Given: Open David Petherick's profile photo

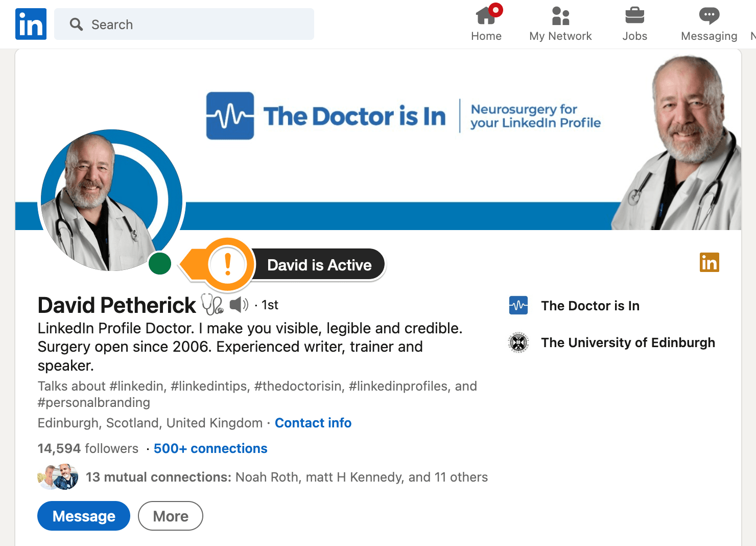Looking at the screenshot, I should (111, 200).
